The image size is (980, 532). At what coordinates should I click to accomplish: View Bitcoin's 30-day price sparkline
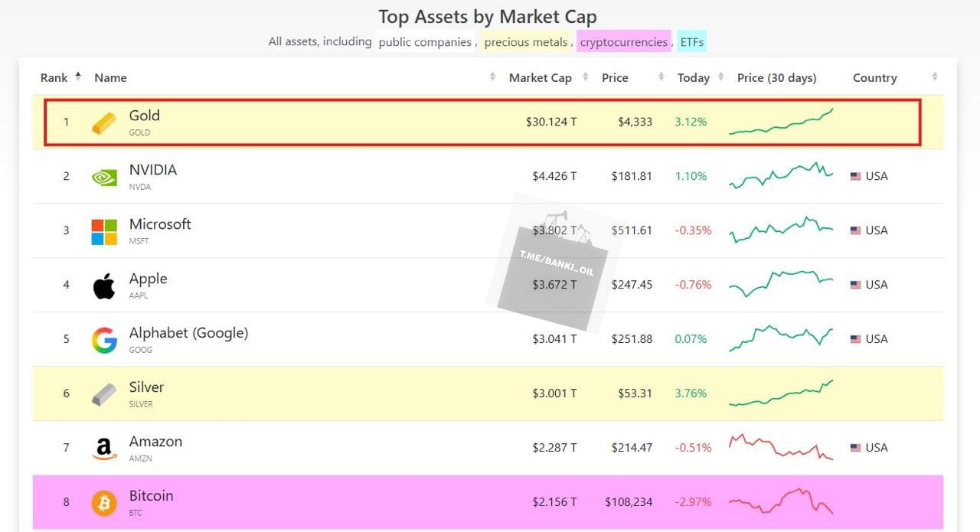point(781,502)
